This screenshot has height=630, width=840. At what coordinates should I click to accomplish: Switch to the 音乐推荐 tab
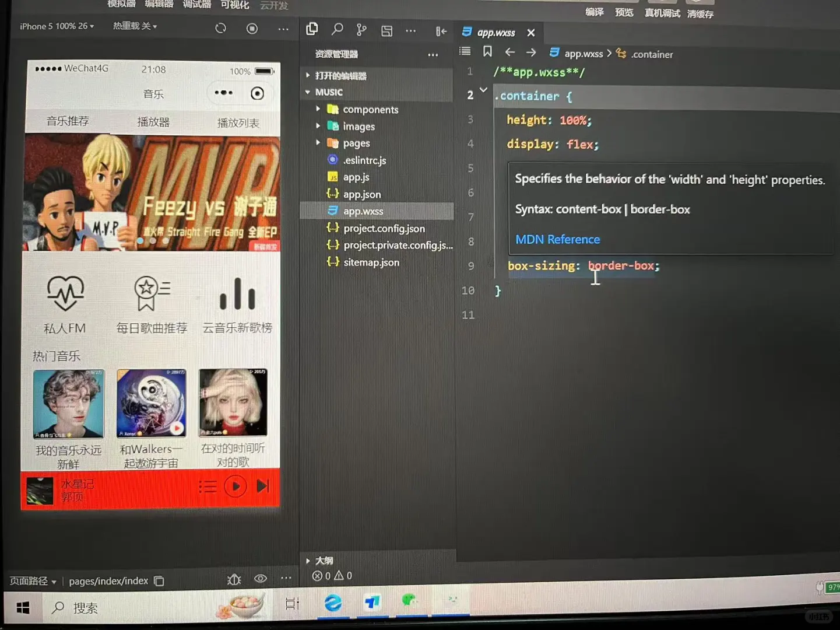point(68,121)
